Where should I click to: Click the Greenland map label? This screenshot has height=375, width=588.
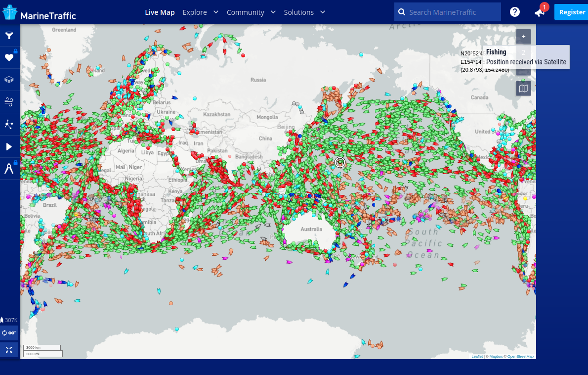pos(64,30)
